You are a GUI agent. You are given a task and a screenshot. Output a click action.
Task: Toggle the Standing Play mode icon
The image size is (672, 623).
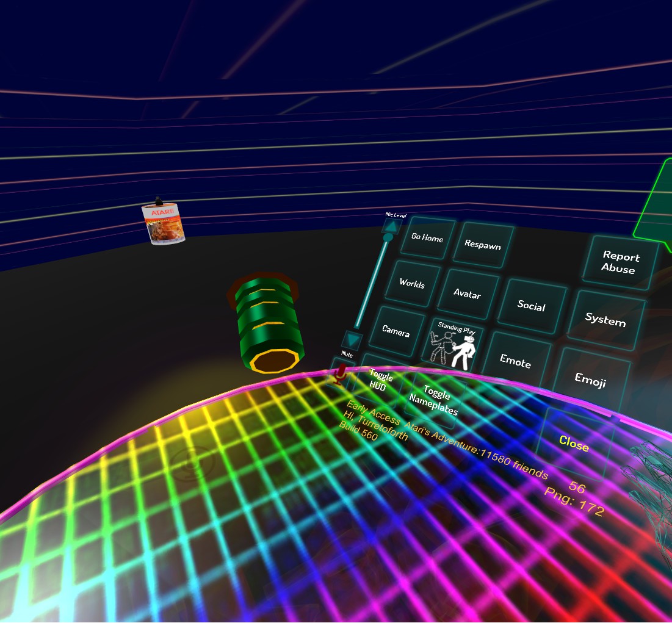pos(453,346)
